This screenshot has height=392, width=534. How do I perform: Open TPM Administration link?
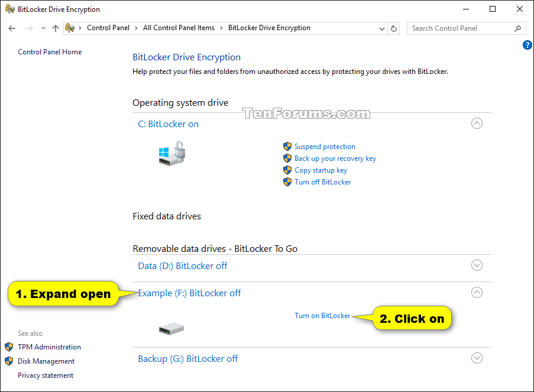(x=50, y=346)
